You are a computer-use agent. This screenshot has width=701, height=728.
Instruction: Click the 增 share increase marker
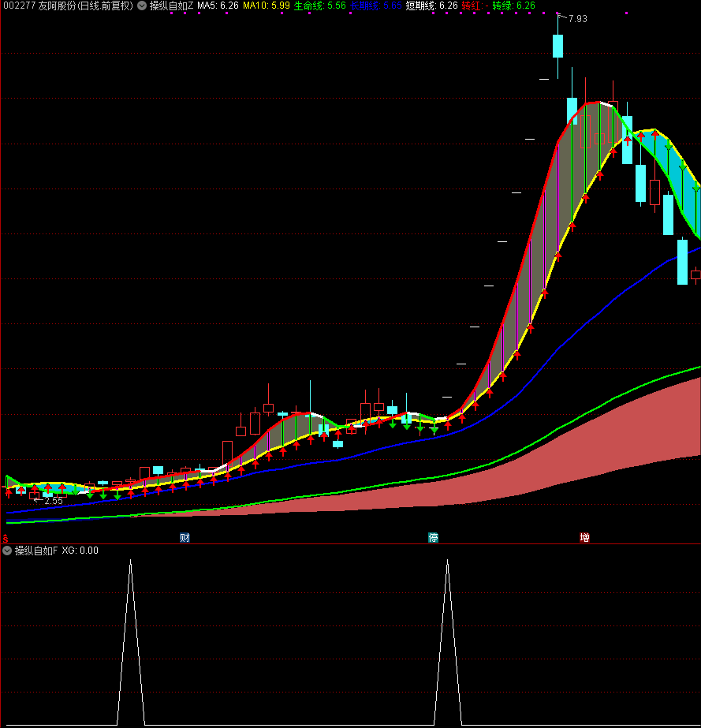pyautogui.click(x=584, y=538)
